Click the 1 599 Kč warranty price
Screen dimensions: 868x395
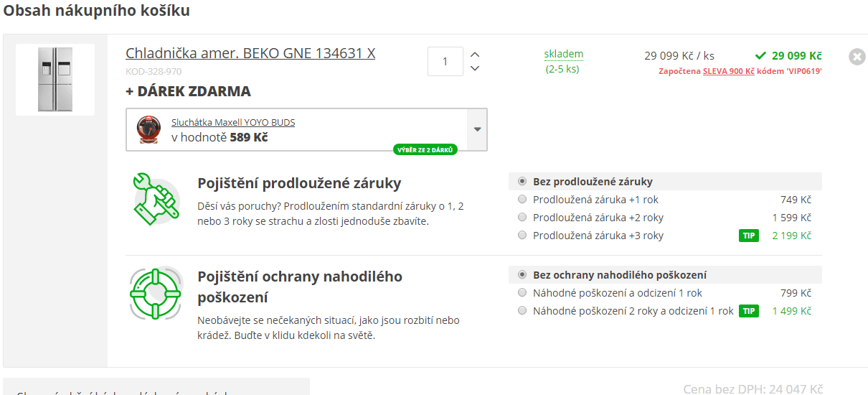[x=792, y=218]
